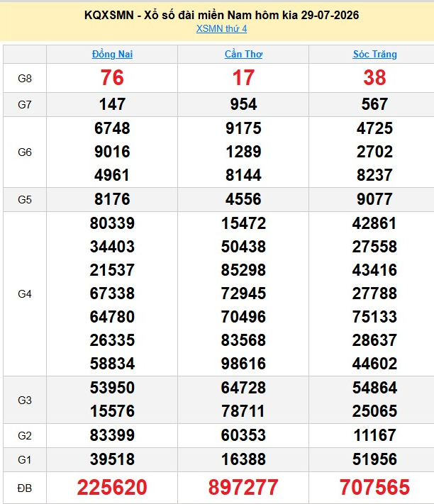
Task: Select G4 number 26335
Action: pos(112,340)
